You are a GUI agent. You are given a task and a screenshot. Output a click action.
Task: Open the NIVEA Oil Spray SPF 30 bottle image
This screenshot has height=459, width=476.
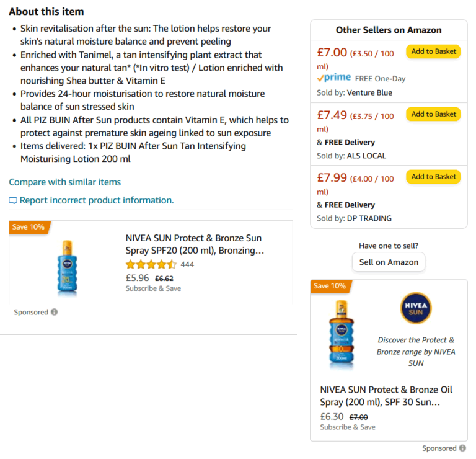[342, 334]
